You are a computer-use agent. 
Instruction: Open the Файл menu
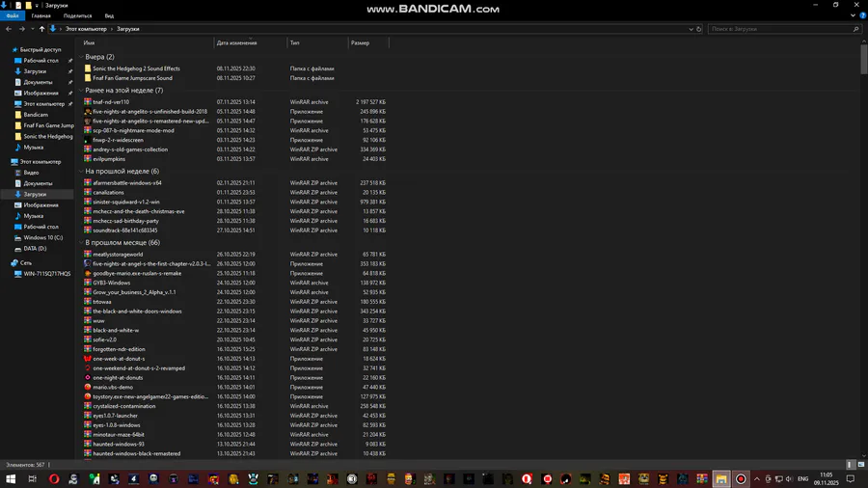tap(13, 15)
